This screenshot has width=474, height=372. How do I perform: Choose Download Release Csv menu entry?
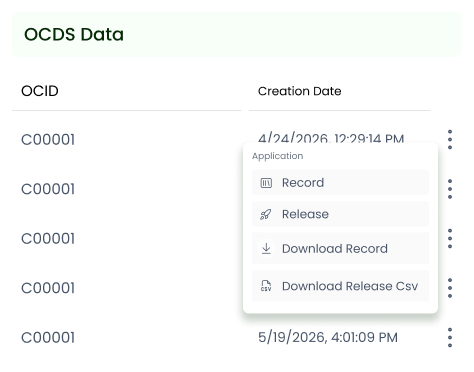click(x=340, y=286)
